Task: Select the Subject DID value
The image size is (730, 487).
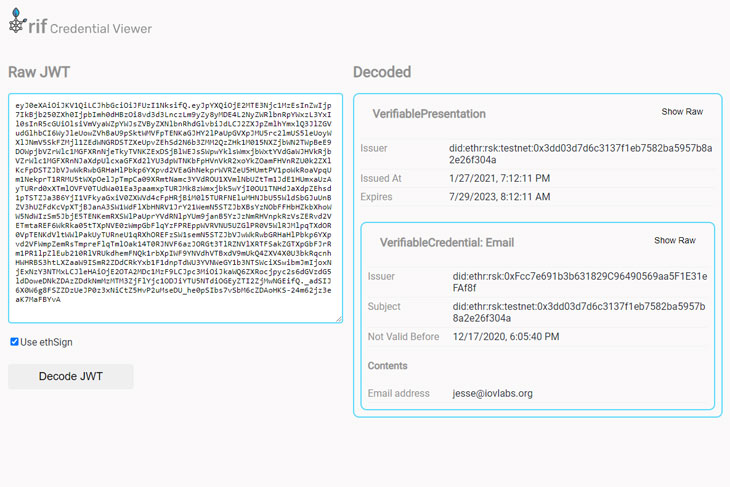Action: click(x=579, y=312)
